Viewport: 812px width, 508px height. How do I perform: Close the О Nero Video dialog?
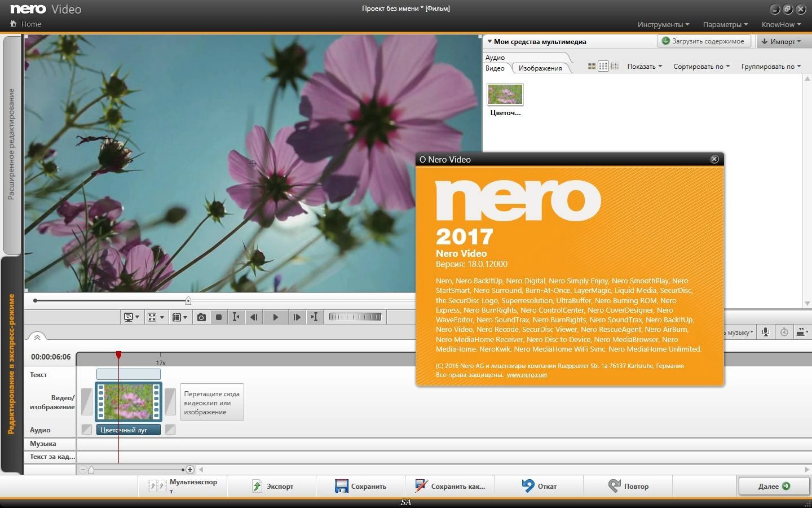click(x=714, y=159)
